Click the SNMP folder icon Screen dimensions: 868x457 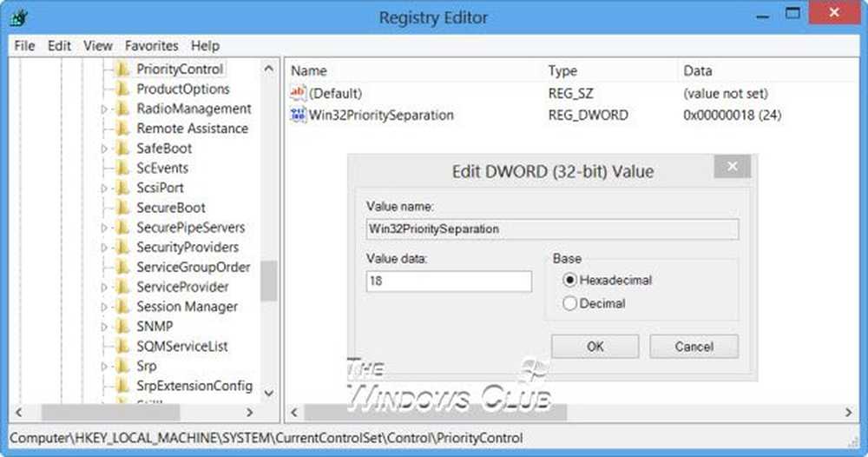(122, 327)
